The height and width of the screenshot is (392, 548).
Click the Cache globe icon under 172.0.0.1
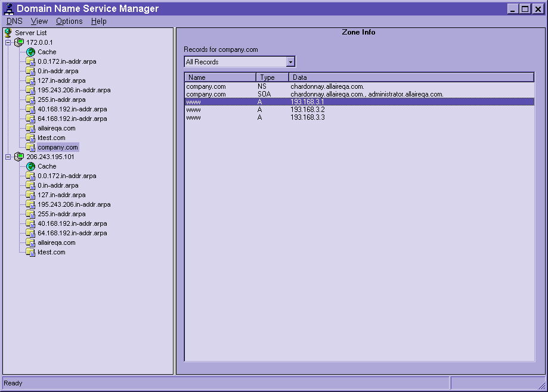click(x=30, y=52)
